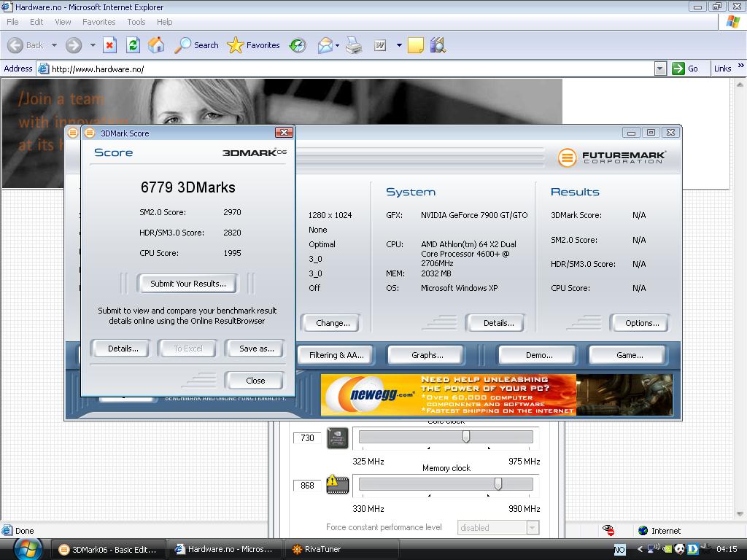This screenshot has width=747, height=560.
Task: Click the system clock showing 04:15
Action: (x=726, y=549)
